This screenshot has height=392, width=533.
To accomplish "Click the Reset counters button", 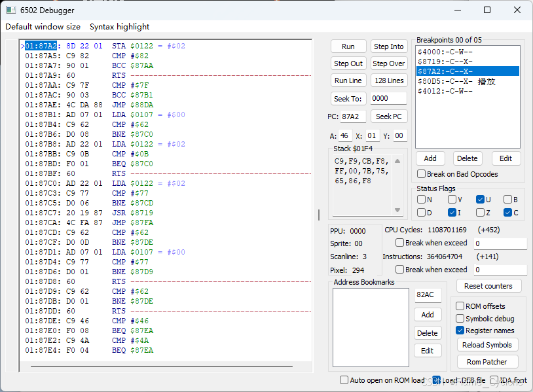I will [x=488, y=286].
